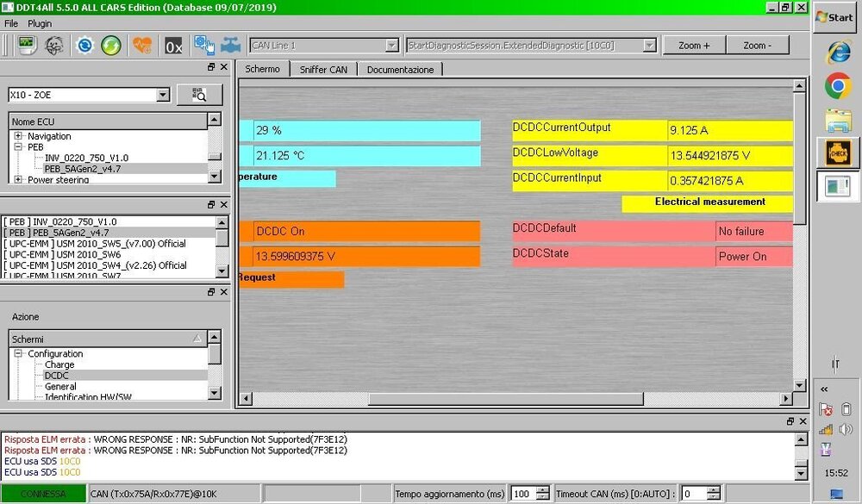
Task: Switch to the Sniffer CAN tab
Action: (323, 70)
